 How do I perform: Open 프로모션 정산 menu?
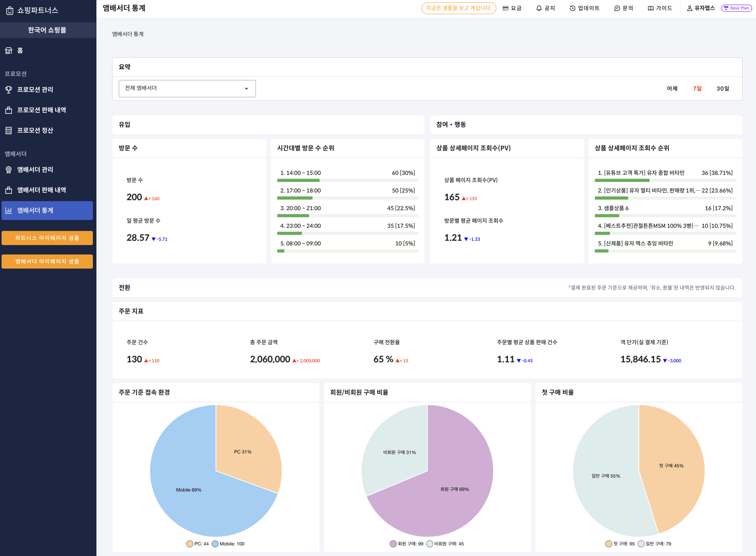[x=47, y=130]
